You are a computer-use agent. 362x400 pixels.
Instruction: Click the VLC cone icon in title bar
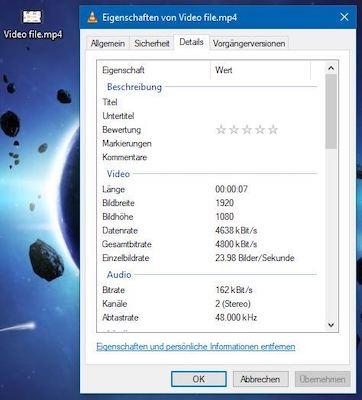[x=92, y=17]
